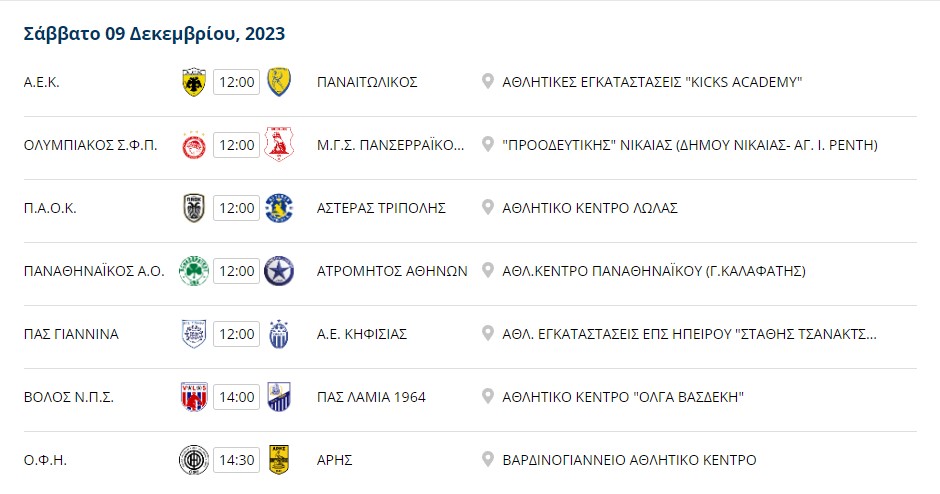Image resolution: width=940 pixels, height=494 pixels.
Task: Click the Panaitolikos team crest
Action: coord(279,82)
